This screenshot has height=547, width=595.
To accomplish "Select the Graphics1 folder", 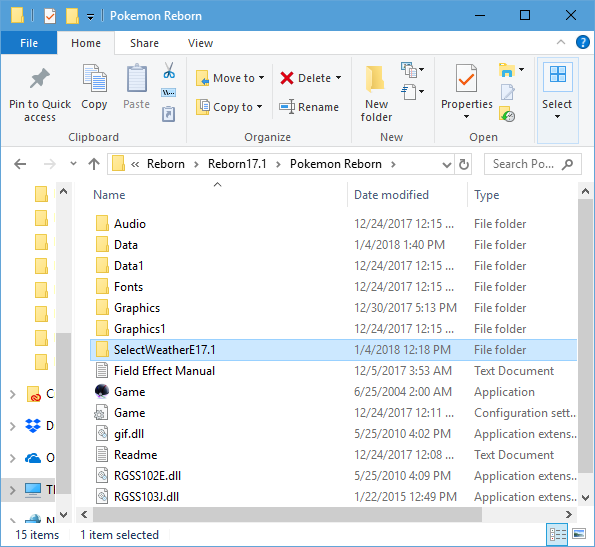I will [334, 329].
